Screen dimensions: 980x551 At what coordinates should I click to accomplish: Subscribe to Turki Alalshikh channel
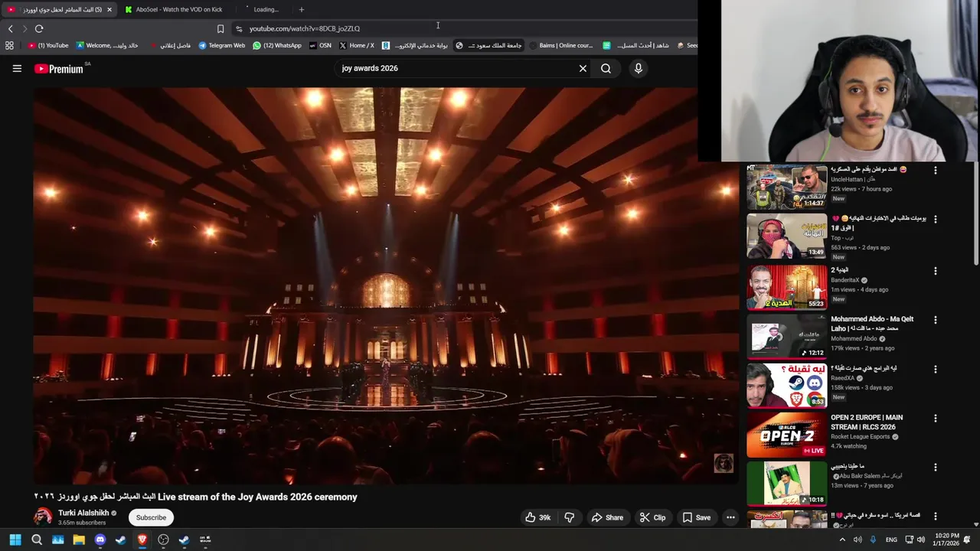[151, 517]
